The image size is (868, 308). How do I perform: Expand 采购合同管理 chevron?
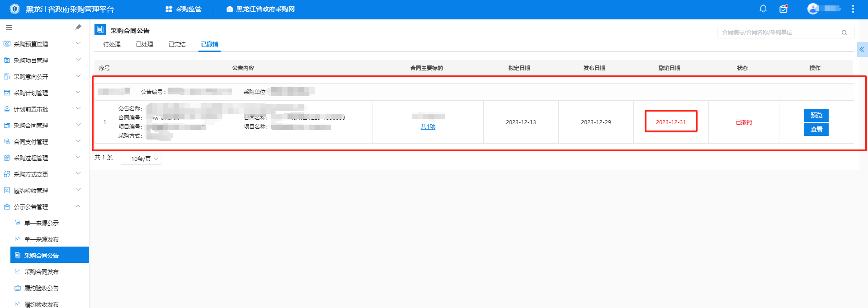[x=78, y=125]
